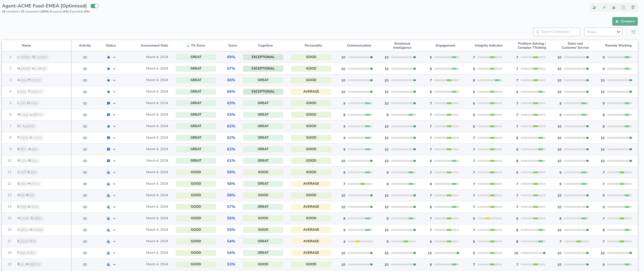This screenshot has width=644, height=272.
Task: Click the edit pencil icon
Action: click(604, 7)
